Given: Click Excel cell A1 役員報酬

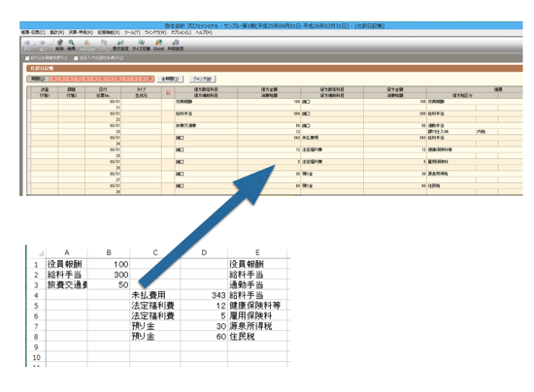Looking at the screenshot, I should (67, 264).
